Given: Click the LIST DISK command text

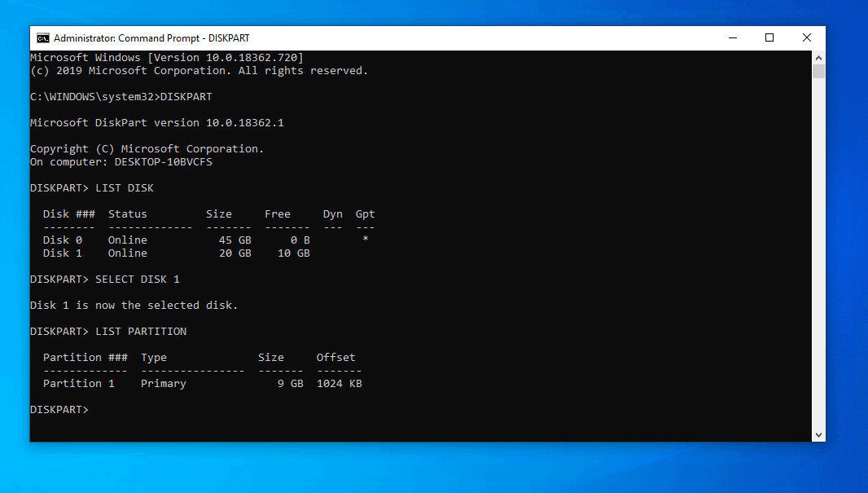Looking at the screenshot, I should (122, 187).
